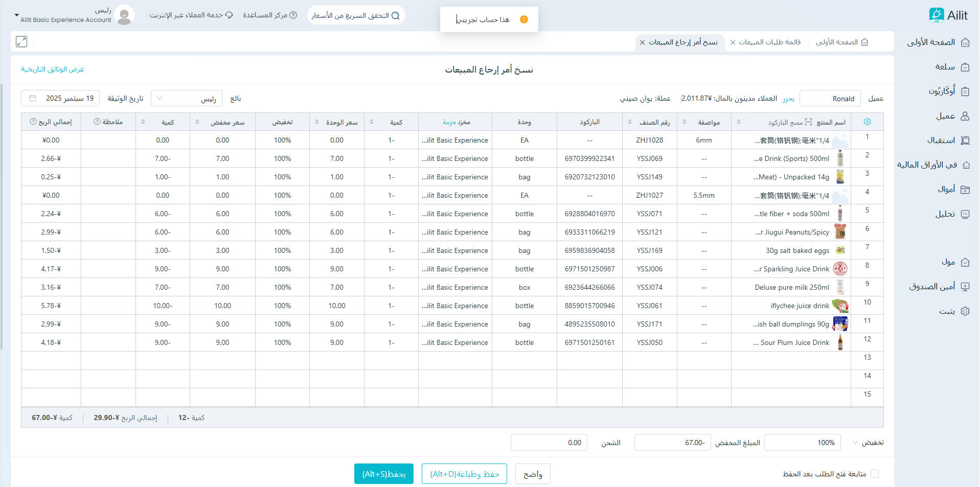The height and width of the screenshot is (487, 980).
Task: Click the Ailit logo
Action: (x=948, y=15)
